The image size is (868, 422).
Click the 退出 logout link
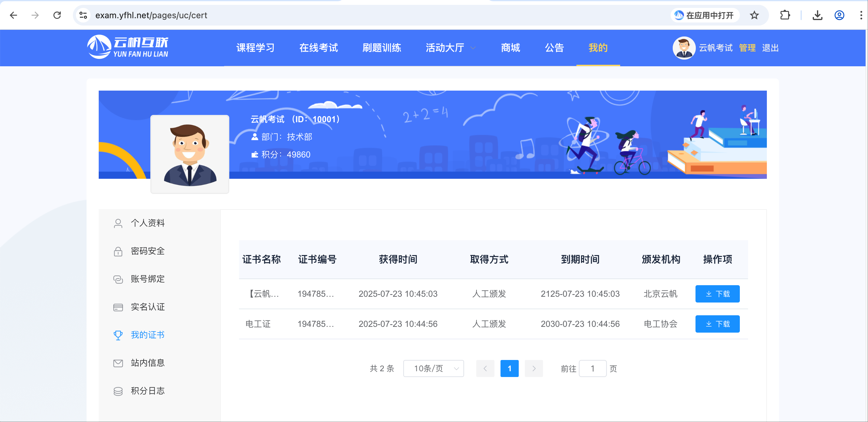[770, 48]
